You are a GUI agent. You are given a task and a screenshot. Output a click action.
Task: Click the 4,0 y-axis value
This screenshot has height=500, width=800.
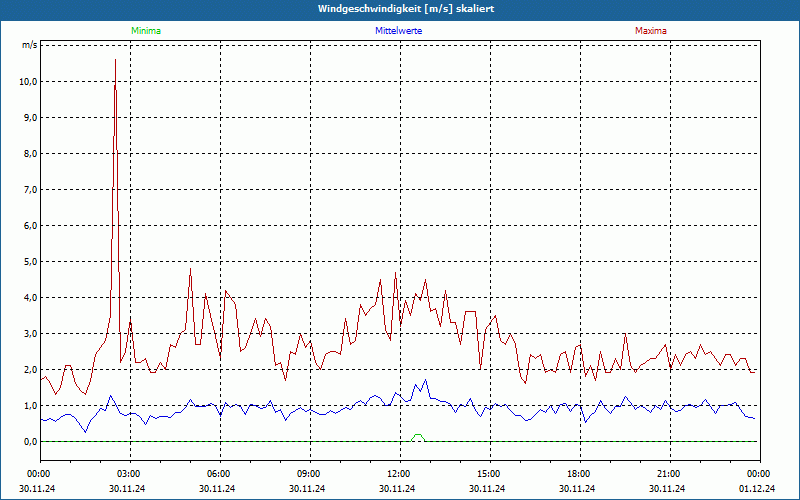click(31, 297)
